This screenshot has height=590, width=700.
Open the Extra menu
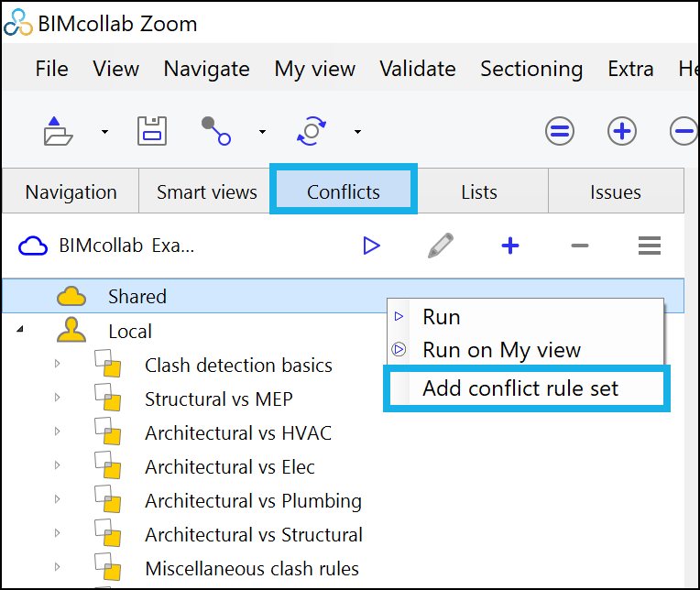[x=630, y=69]
